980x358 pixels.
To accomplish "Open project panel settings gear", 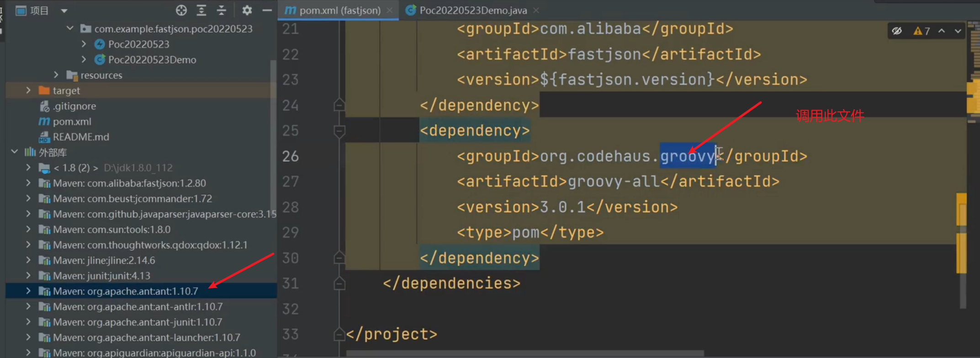I will tap(247, 10).
